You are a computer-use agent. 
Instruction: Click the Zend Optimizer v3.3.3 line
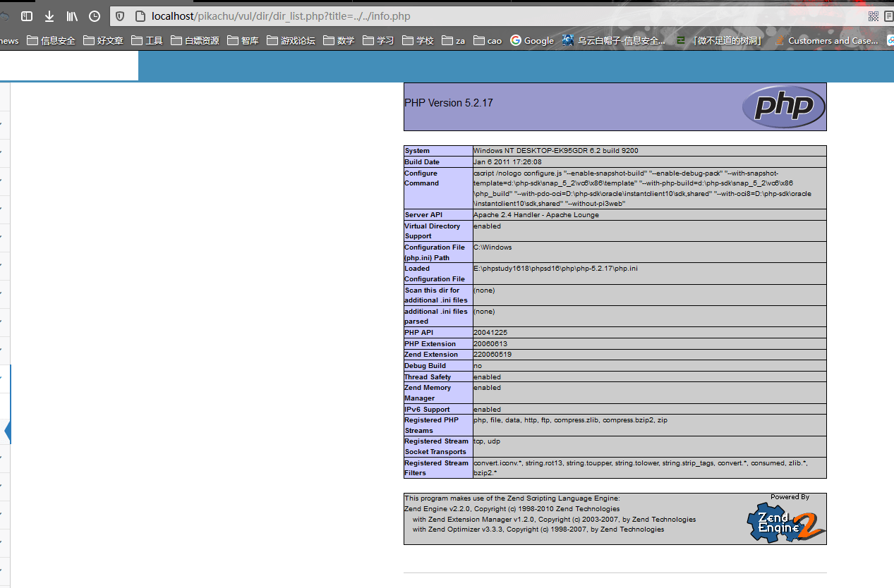tap(538, 529)
